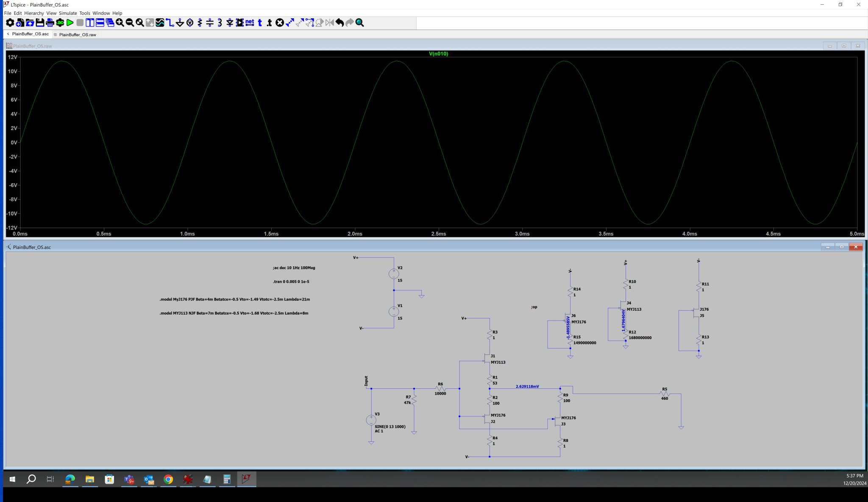Select the ;ac dec 10 1Hz 100Meg comment
Image resolution: width=868 pixels, height=502 pixels.
click(294, 268)
